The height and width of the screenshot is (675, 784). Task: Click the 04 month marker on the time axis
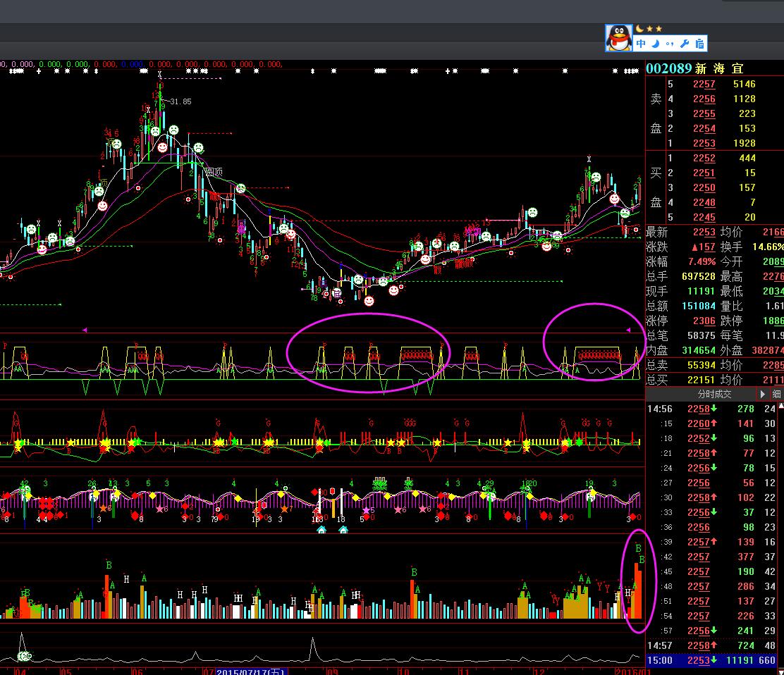tap(20, 671)
